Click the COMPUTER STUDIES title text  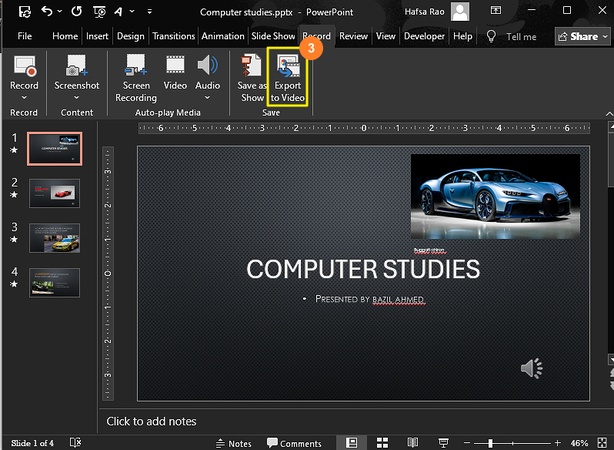tap(363, 269)
